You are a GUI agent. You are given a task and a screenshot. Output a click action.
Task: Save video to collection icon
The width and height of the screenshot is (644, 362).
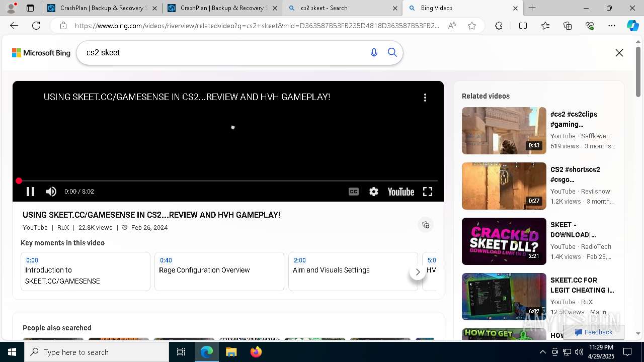tap(426, 225)
